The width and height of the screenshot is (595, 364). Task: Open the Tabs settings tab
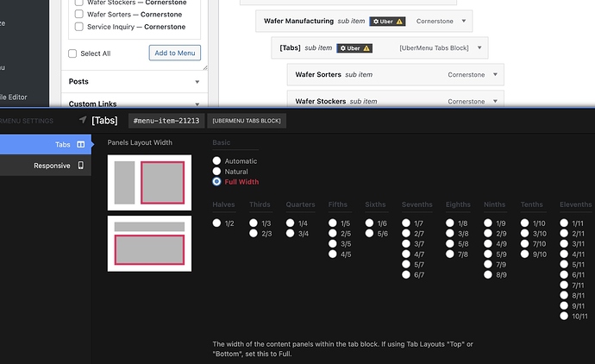point(46,145)
